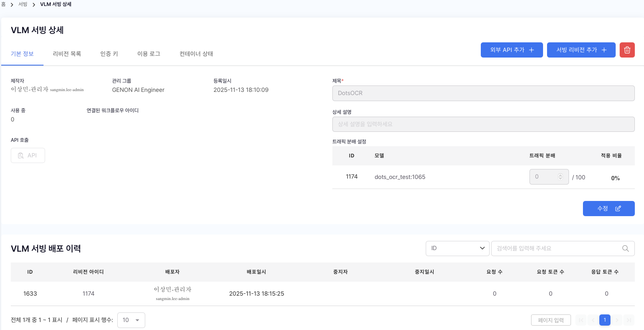This screenshot has width=644, height=330.
Task: Select the 컨테이너 상태 tab
Action: click(196, 54)
